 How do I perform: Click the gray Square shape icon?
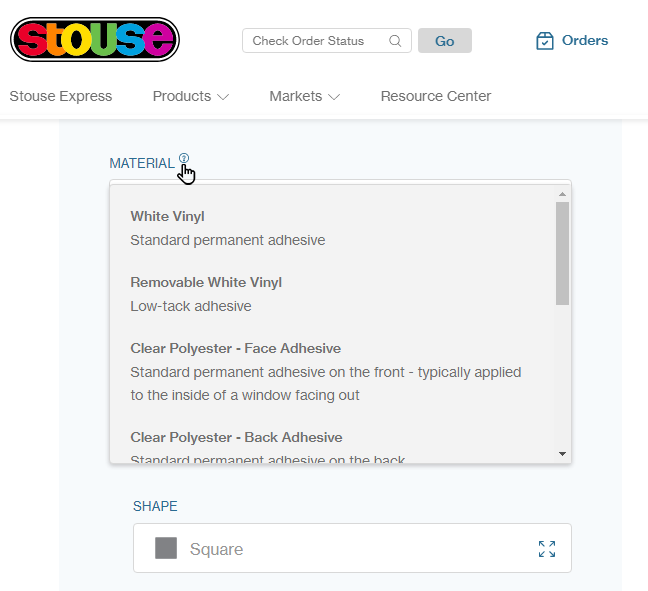pos(166,548)
